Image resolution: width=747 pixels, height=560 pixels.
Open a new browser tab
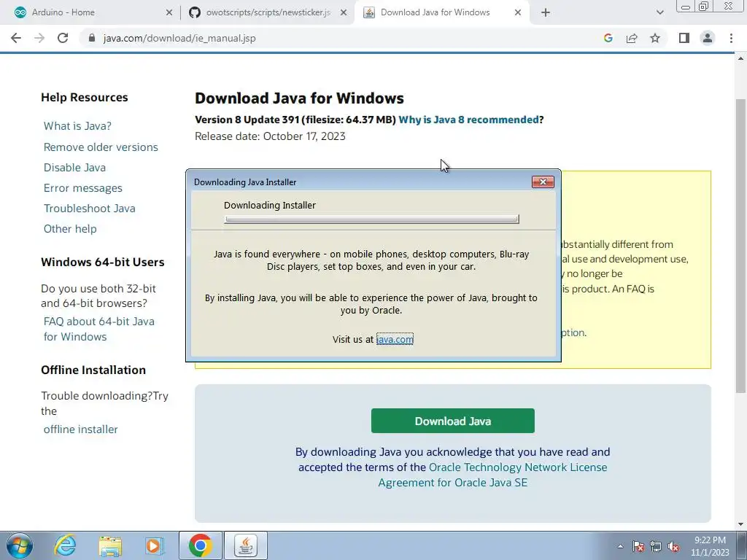(546, 12)
